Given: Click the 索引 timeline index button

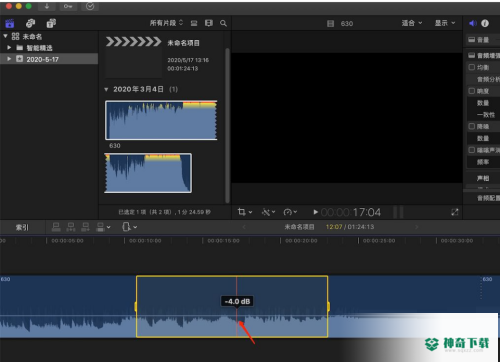Looking at the screenshot, I should tap(22, 227).
